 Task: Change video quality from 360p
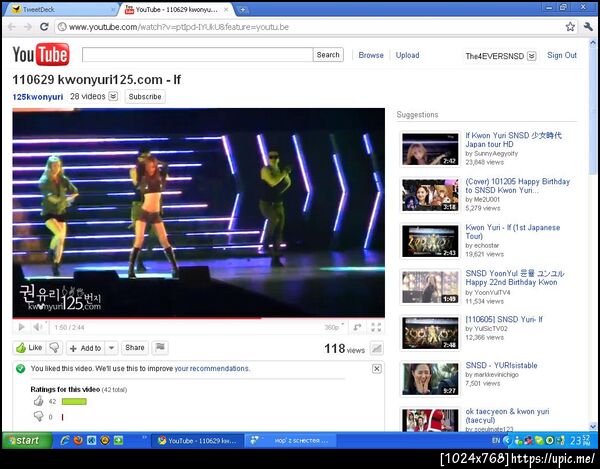point(334,327)
